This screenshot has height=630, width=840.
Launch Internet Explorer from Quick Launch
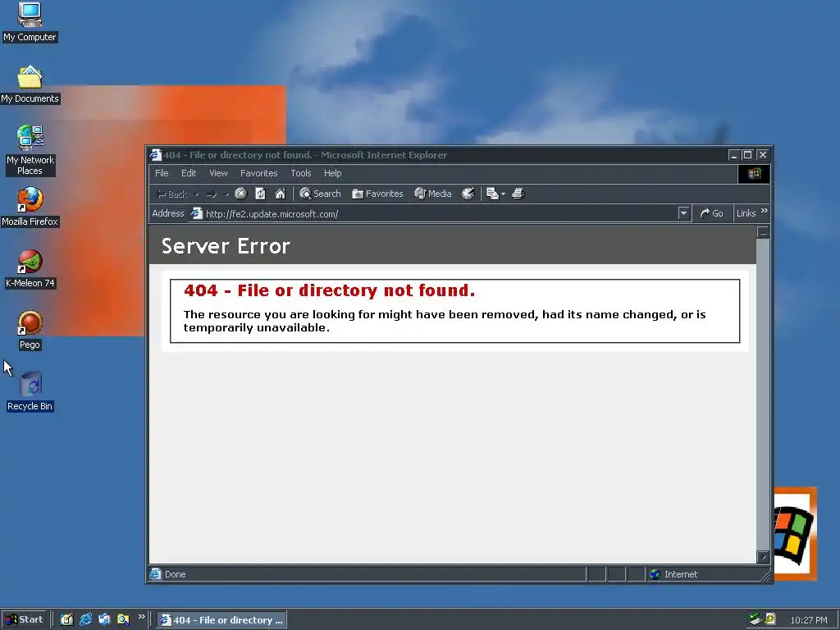coord(85,619)
